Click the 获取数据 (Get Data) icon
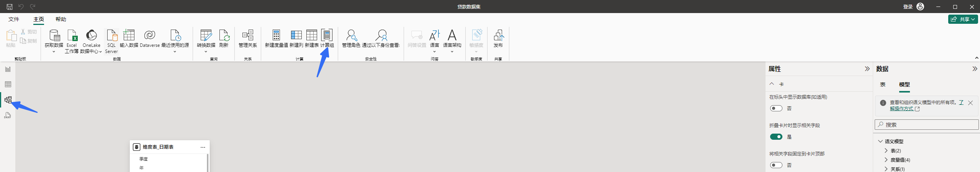Image resolution: width=980 pixels, height=172 pixels. click(x=54, y=35)
